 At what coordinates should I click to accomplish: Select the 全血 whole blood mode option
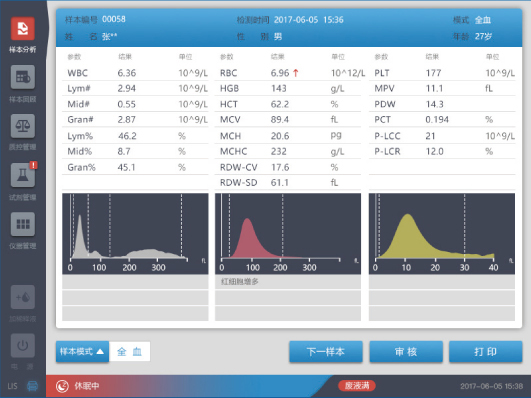pos(129,352)
